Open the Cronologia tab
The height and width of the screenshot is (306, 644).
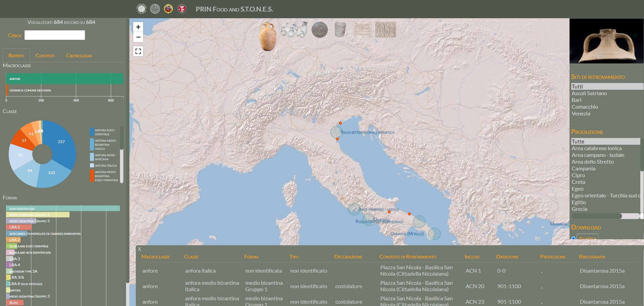coord(79,56)
